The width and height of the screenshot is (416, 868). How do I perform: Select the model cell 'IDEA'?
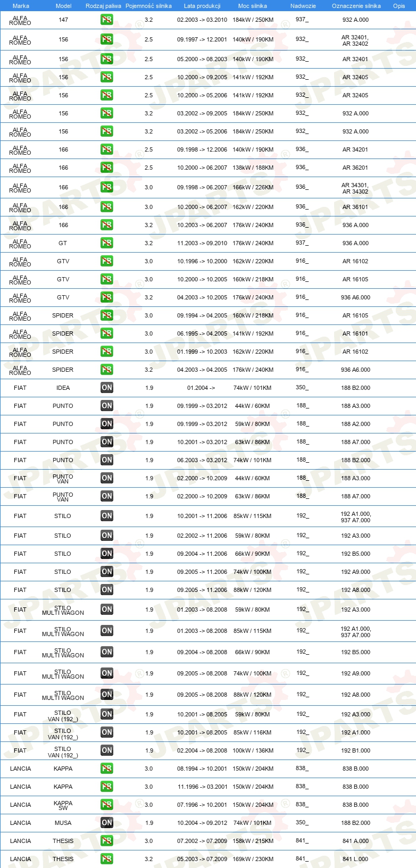pos(63,388)
